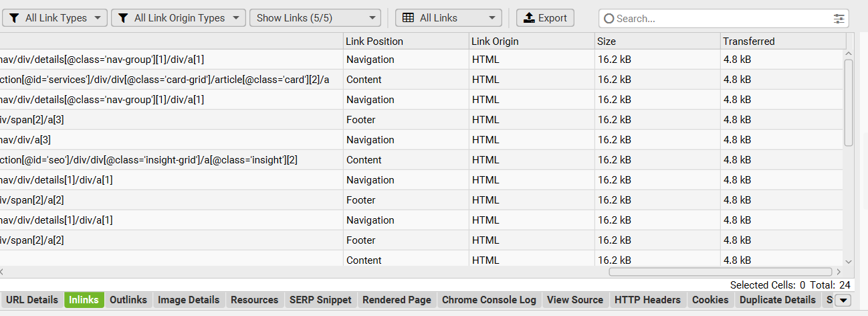This screenshot has width=868, height=316.
Task: Click the All Link Types funnel icon
Action: coord(14,18)
